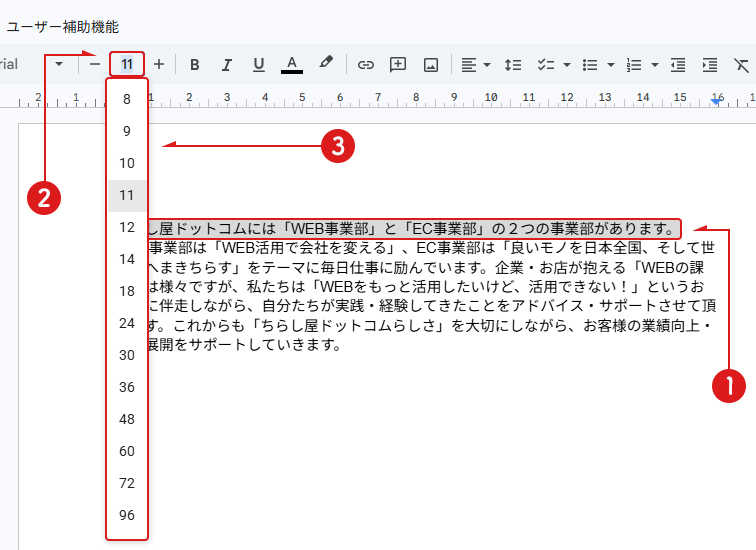The image size is (756, 550).
Task: Select font size 96
Action: [x=127, y=515]
